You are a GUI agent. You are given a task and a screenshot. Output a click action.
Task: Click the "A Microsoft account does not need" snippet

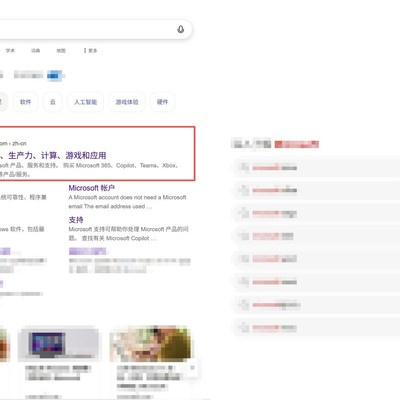(x=127, y=202)
